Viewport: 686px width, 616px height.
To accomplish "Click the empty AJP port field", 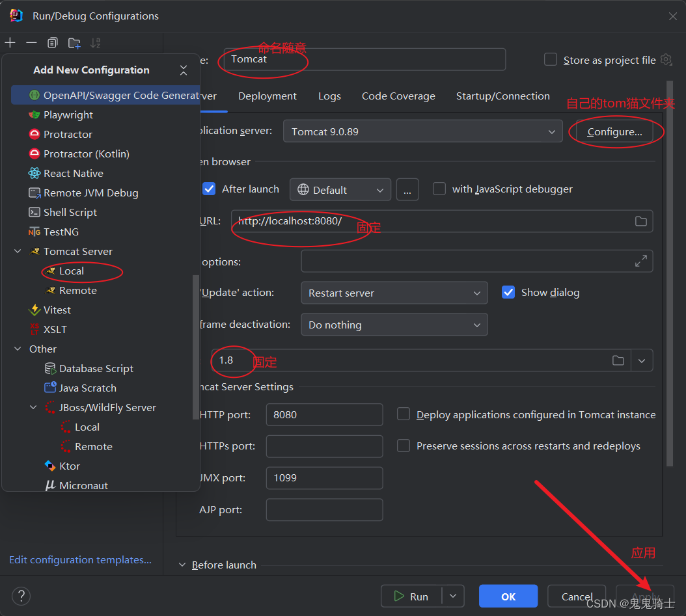I will [324, 510].
